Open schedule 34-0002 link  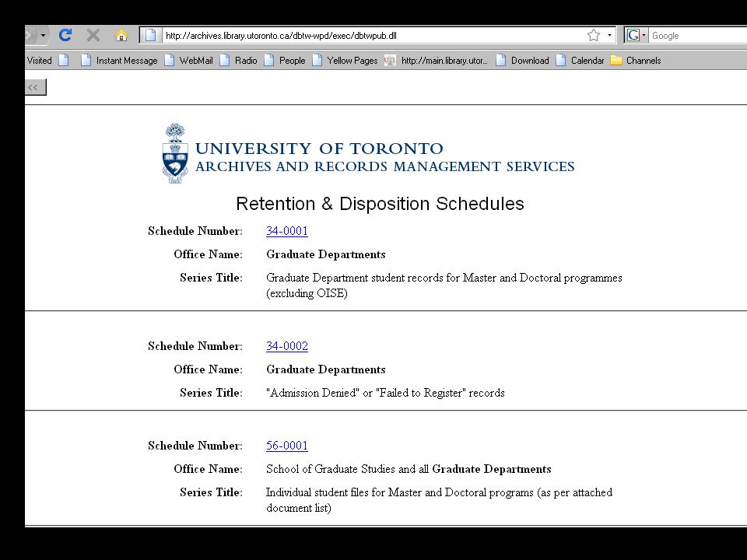coord(287,346)
